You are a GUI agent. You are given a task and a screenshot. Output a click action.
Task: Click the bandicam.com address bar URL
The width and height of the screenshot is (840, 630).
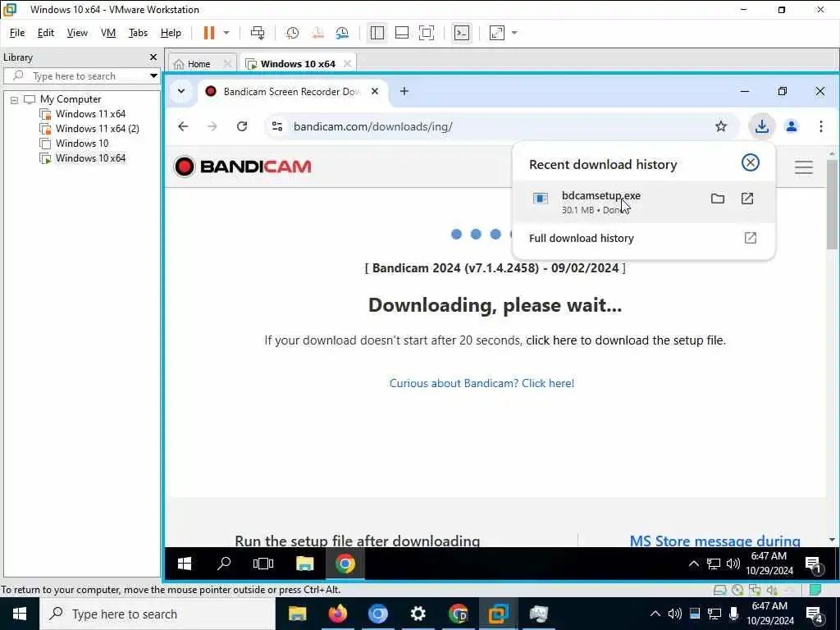tap(373, 126)
